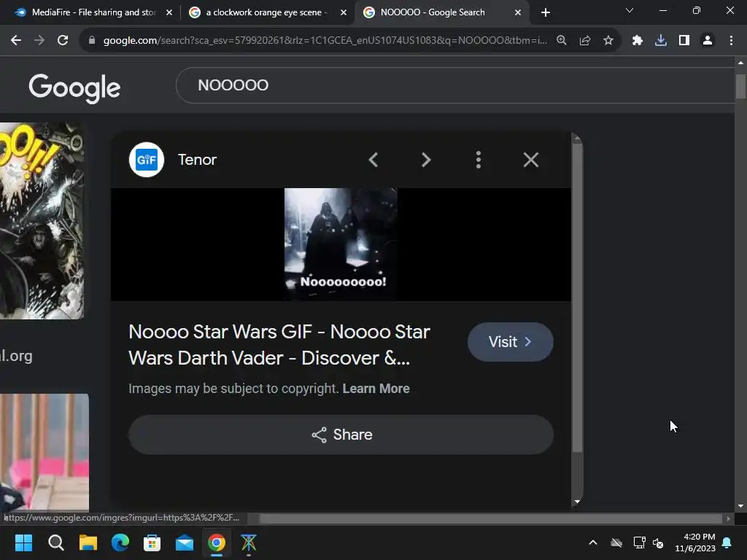Open the comic NOOO image result
Screen dimensions: 747x560
coord(42,221)
